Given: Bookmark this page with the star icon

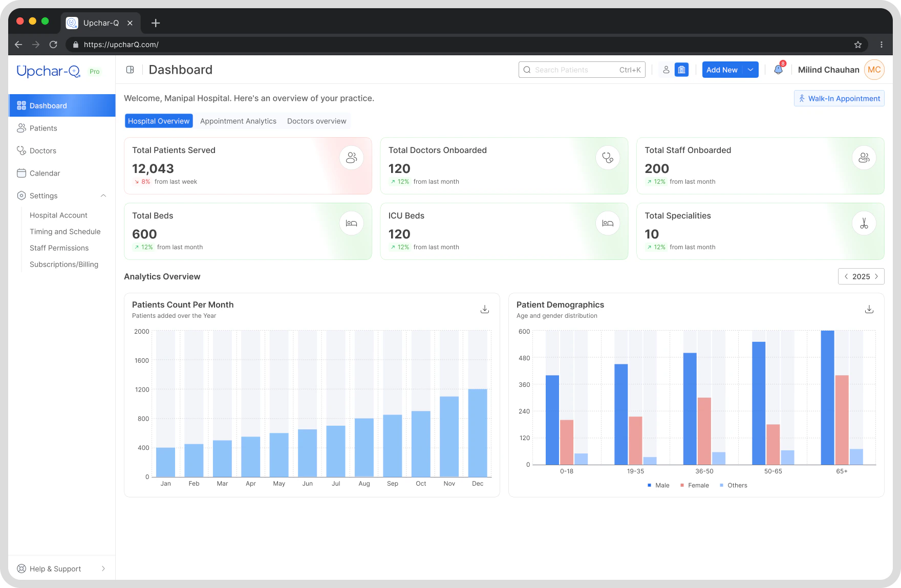Looking at the screenshot, I should [x=858, y=45].
